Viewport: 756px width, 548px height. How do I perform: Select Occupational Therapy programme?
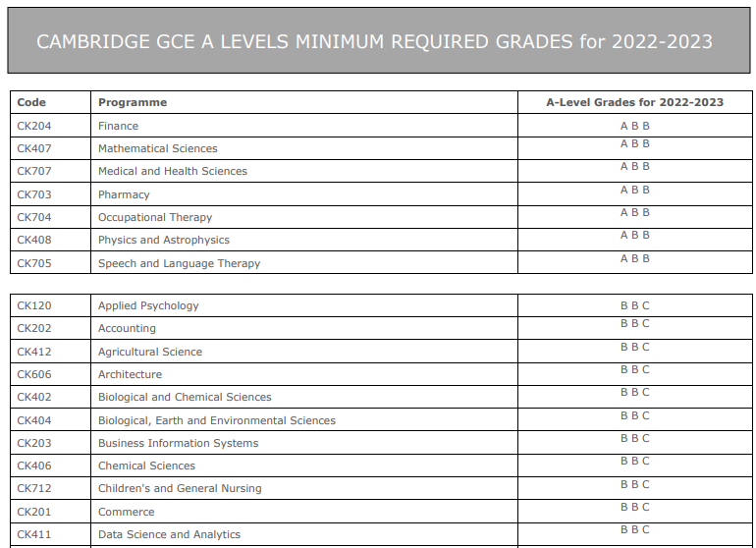pyautogui.click(x=155, y=217)
